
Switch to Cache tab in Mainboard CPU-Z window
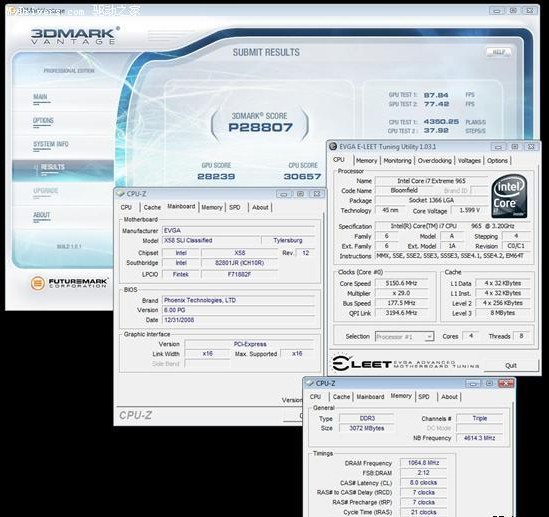coord(152,207)
